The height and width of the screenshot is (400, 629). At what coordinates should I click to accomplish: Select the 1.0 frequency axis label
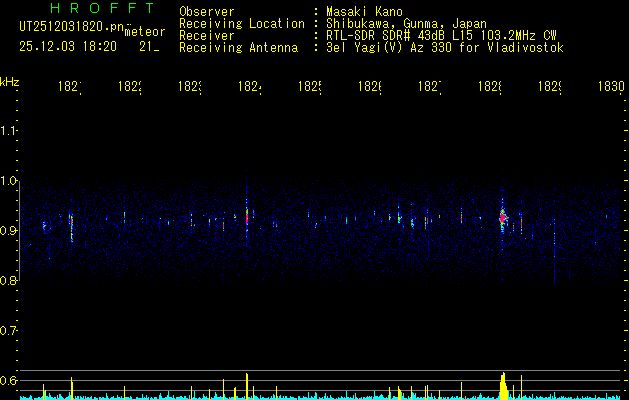click(x=9, y=181)
